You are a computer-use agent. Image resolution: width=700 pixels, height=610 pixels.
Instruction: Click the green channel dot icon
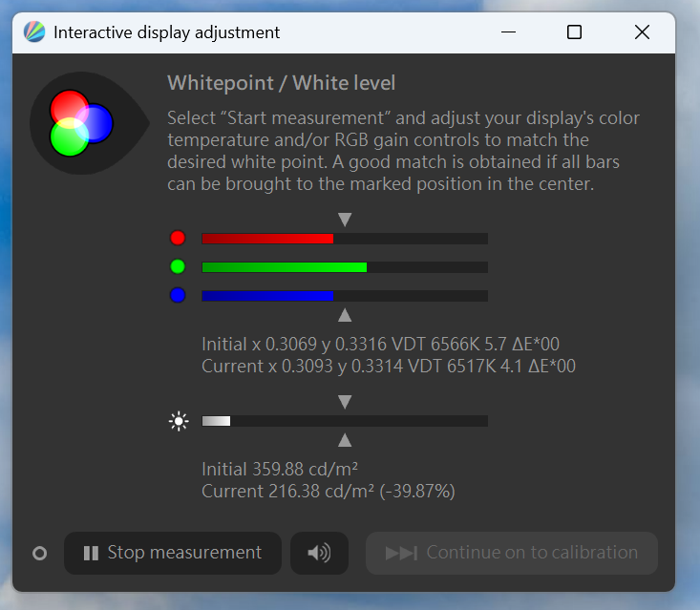tap(178, 267)
